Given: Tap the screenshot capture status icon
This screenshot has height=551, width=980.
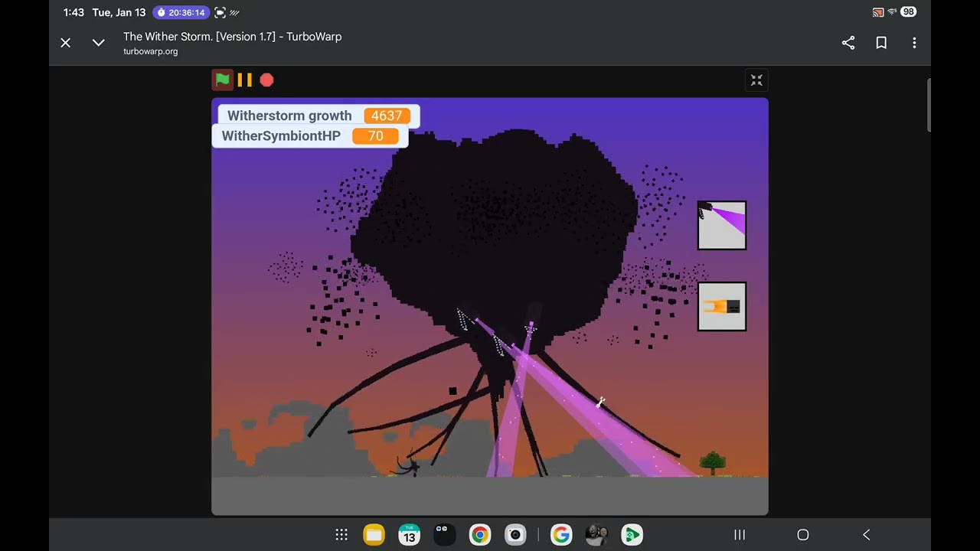Looking at the screenshot, I should pyautogui.click(x=220, y=12).
